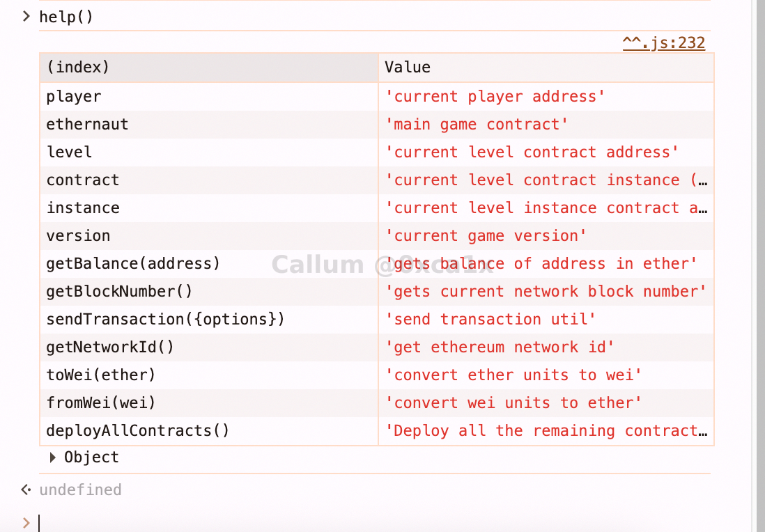The image size is (765, 532).
Task: Expand the Object disclosure triangle
Action: click(x=53, y=457)
